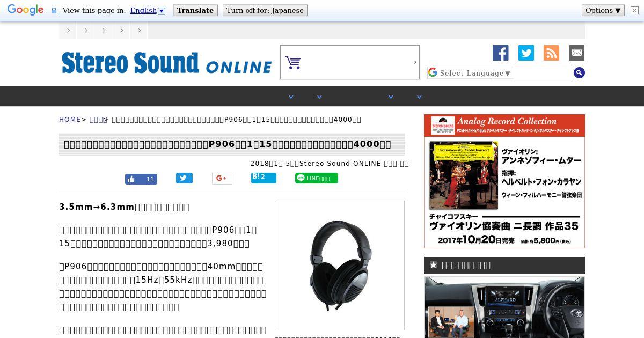Share the article via the LINE button
The height and width of the screenshot is (338, 644).
click(317, 178)
